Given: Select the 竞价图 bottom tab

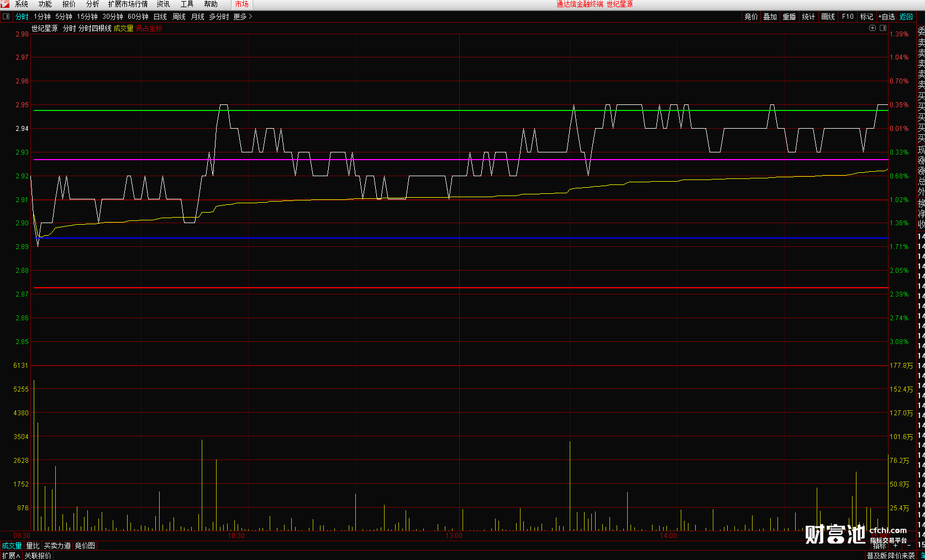Looking at the screenshot, I should pyautogui.click(x=85, y=546).
